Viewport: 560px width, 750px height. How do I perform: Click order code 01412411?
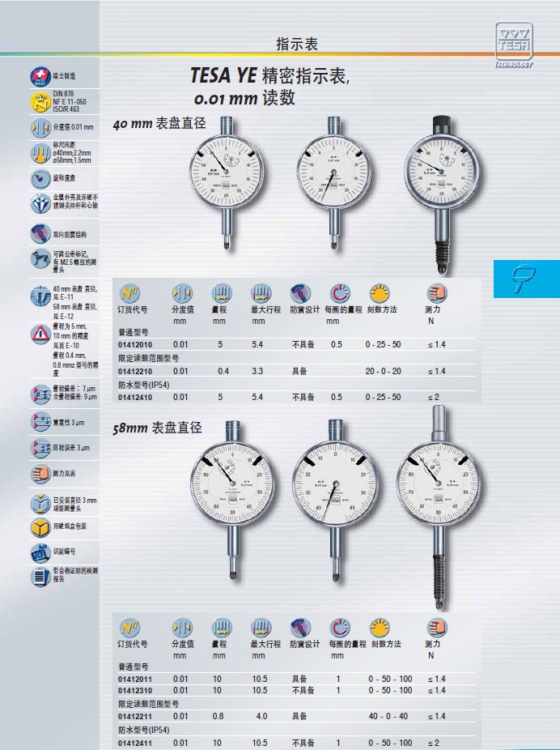coord(135,744)
